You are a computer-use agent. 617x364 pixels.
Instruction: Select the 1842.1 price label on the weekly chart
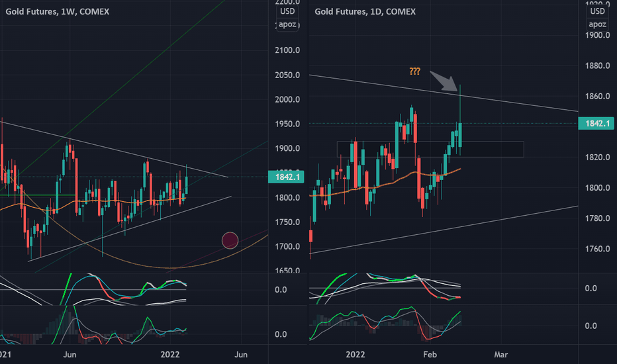click(286, 177)
